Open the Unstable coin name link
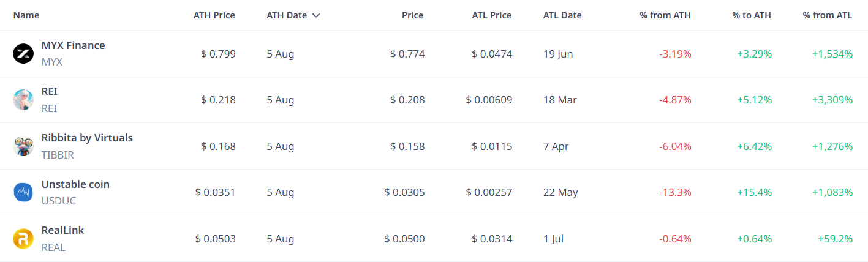Image resolution: width=868 pixels, height=262 pixels. 75,184
